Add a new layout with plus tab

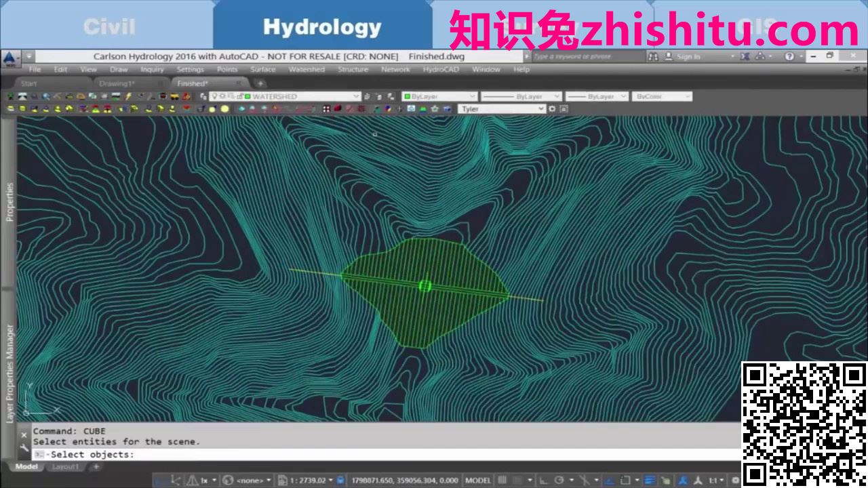point(96,466)
